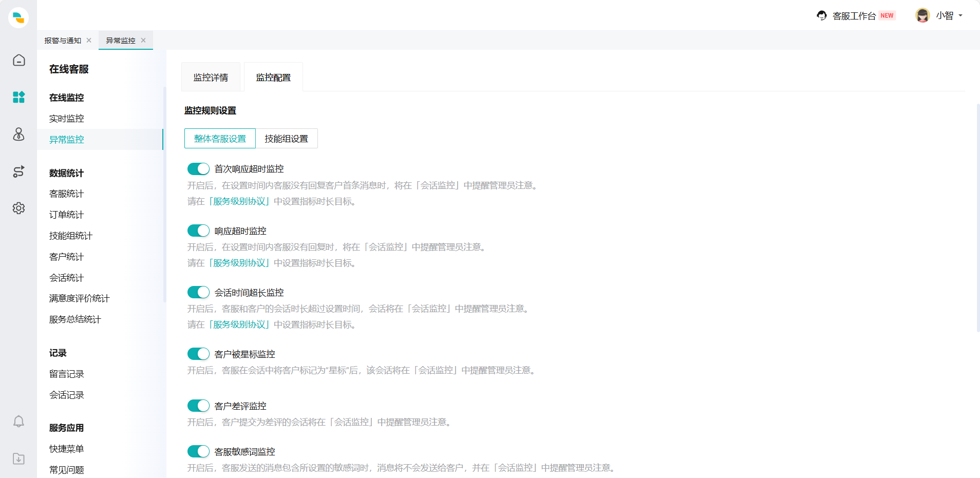Disable the 首次响应超时监控 toggle
This screenshot has height=478, width=980.
pyautogui.click(x=198, y=168)
